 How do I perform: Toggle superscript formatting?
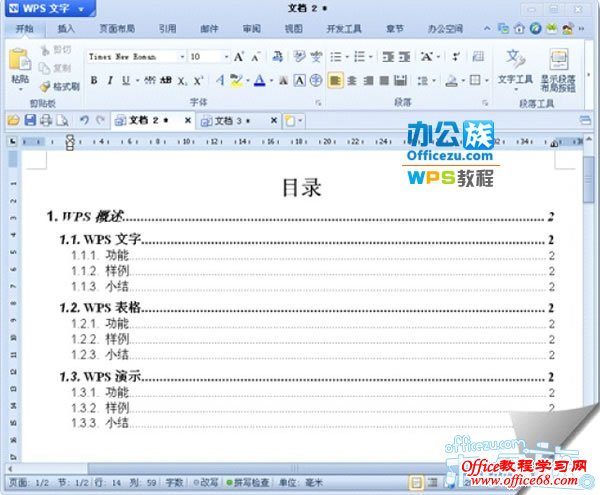coord(198,81)
